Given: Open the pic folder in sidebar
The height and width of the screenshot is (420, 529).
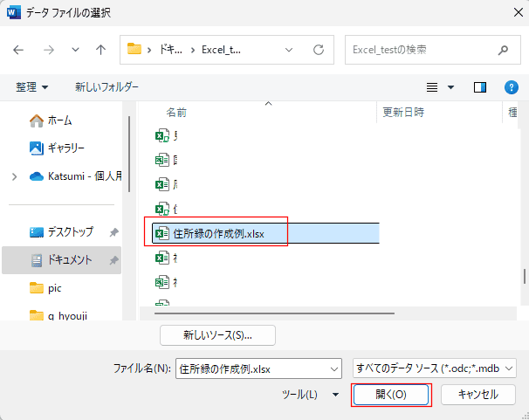Looking at the screenshot, I should (x=55, y=287).
